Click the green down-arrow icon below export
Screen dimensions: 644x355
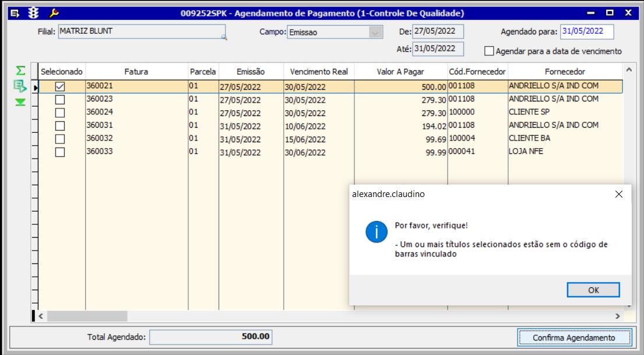[20, 102]
